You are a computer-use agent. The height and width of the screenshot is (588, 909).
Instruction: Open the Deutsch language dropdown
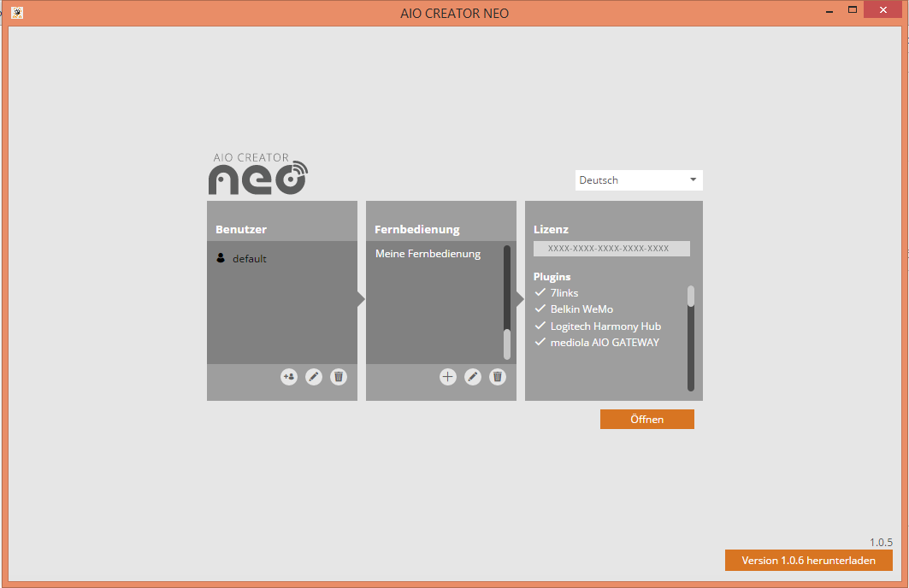[x=639, y=180]
